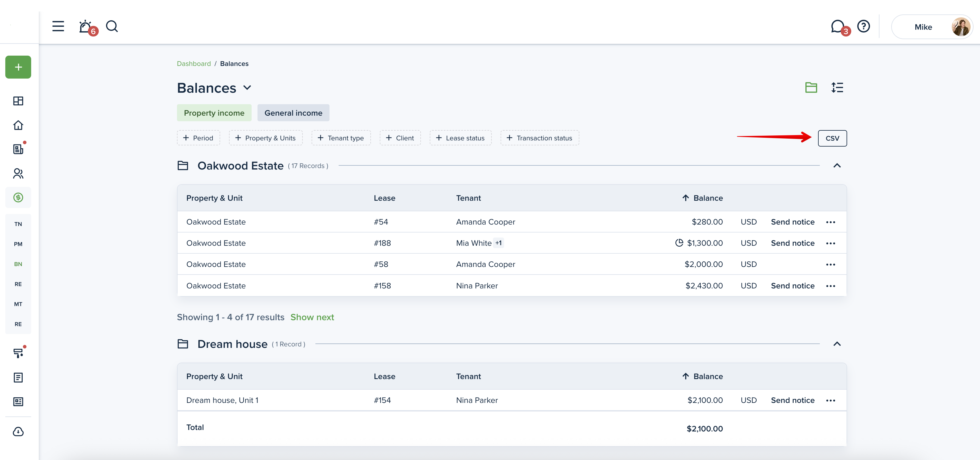Click Show next results link

(312, 317)
